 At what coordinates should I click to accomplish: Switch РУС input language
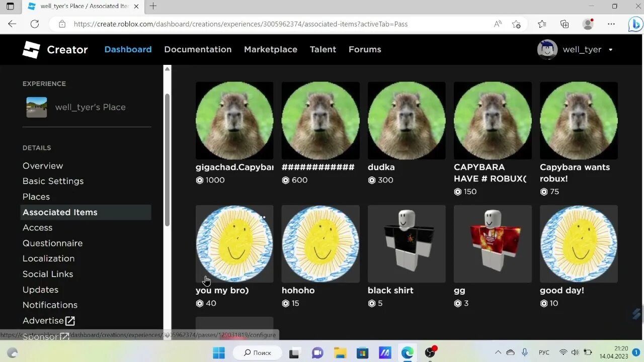click(x=544, y=353)
